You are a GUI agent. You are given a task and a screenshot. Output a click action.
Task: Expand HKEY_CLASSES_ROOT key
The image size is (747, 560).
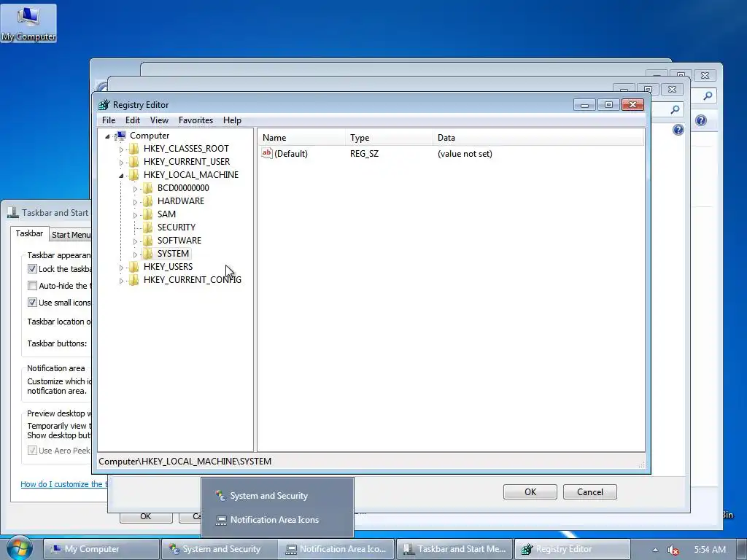(121, 149)
